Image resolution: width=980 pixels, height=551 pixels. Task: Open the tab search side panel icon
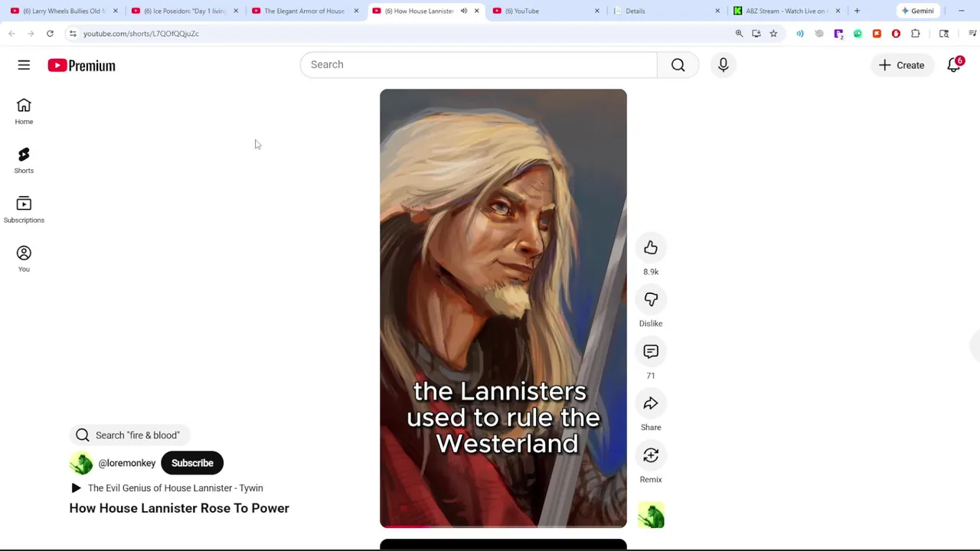(944, 34)
